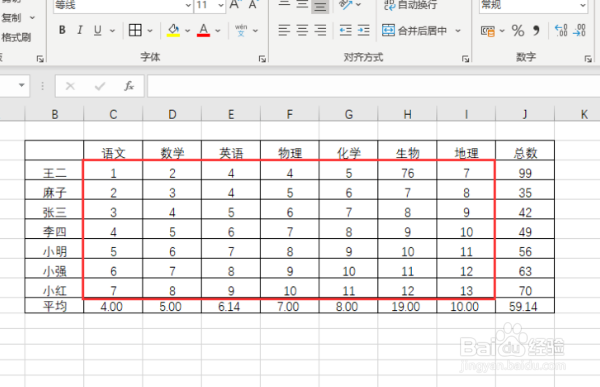Select middle vertical align icon
This screenshot has width=600, height=387.
[x=302, y=5]
